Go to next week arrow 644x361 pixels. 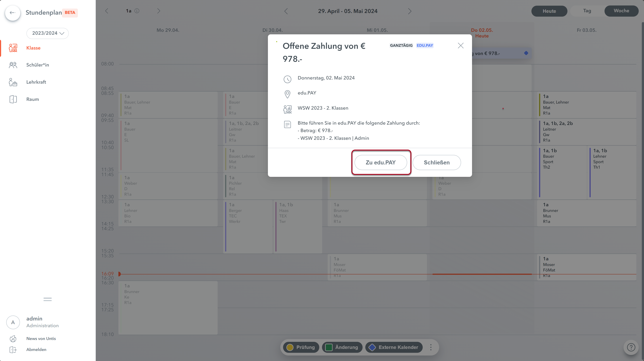click(x=410, y=11)
